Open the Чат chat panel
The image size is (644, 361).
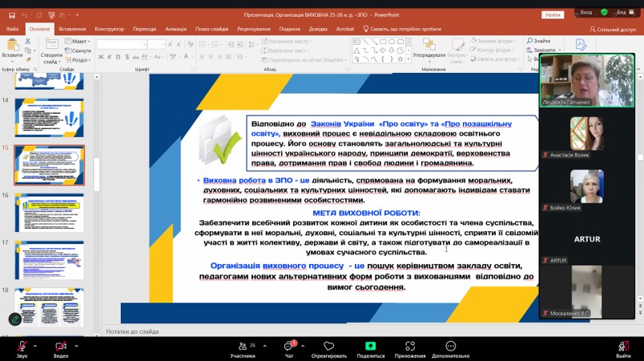click(x=289, y=346)
